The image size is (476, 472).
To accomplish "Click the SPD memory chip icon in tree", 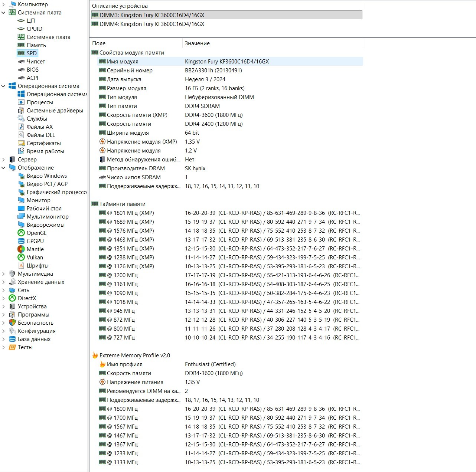I will point(21,53).
